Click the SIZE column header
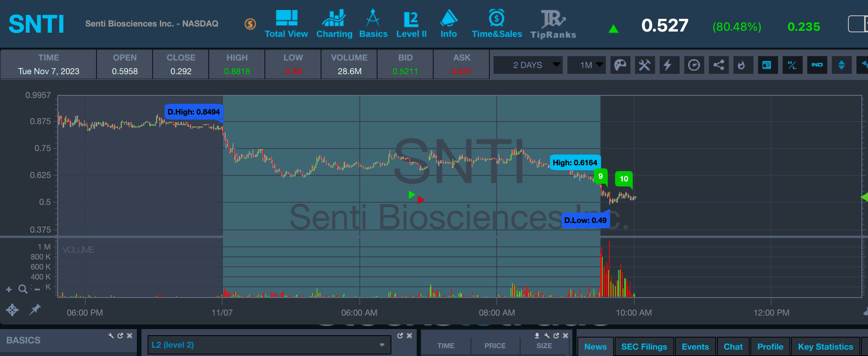The height and width of the screenshot is (356, 868). point(544,346)
